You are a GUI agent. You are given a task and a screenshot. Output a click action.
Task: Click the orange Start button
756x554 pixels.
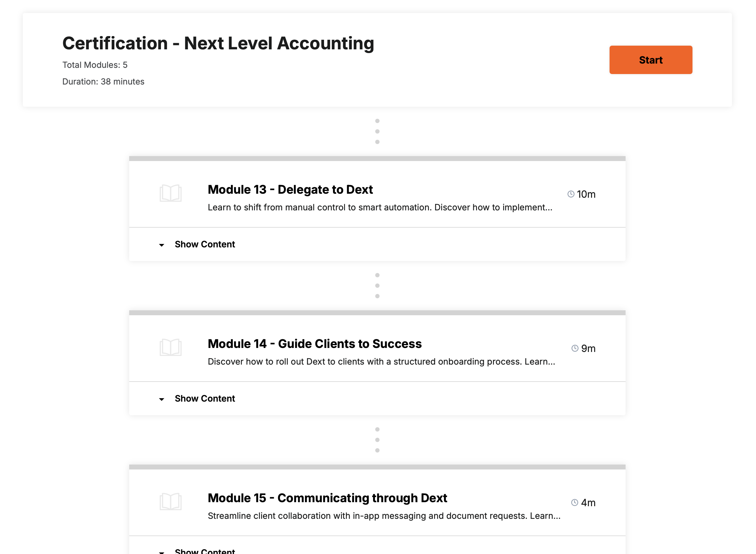[x=651, y=60]
